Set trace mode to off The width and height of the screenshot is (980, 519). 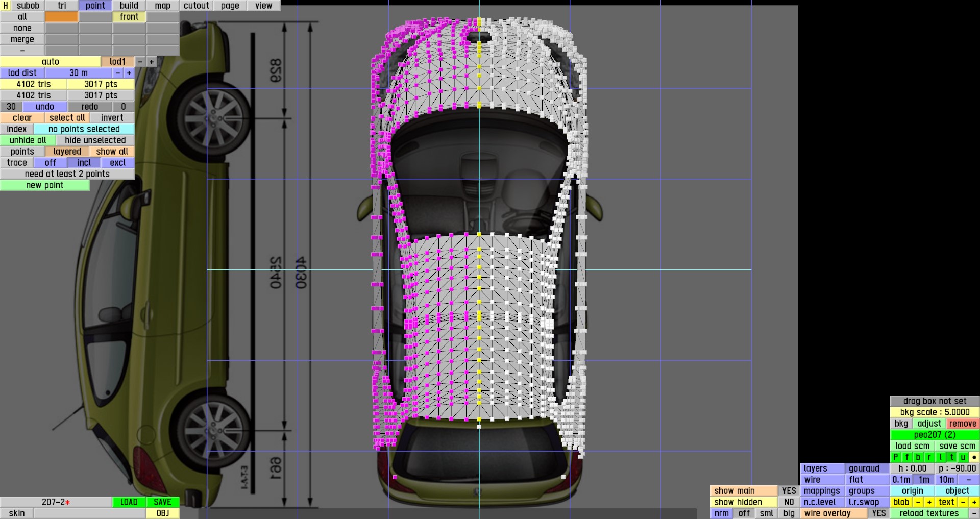[51, 163]
